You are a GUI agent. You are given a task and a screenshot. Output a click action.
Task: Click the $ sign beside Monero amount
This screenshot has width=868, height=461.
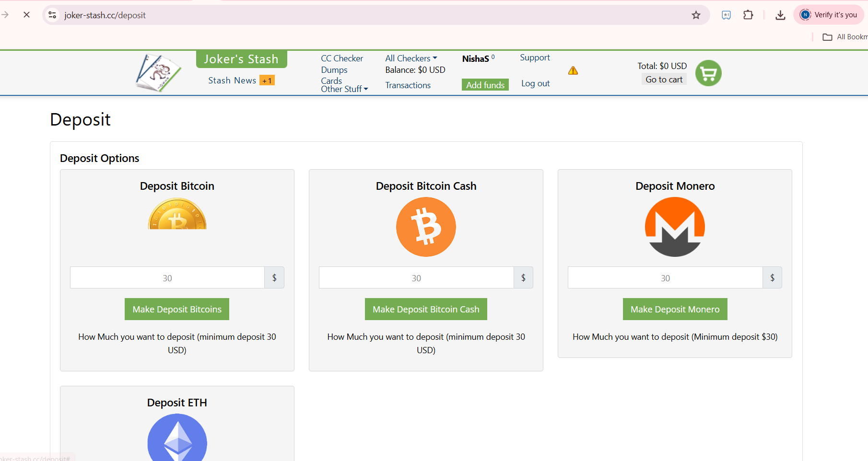click(x=772, y=277)
